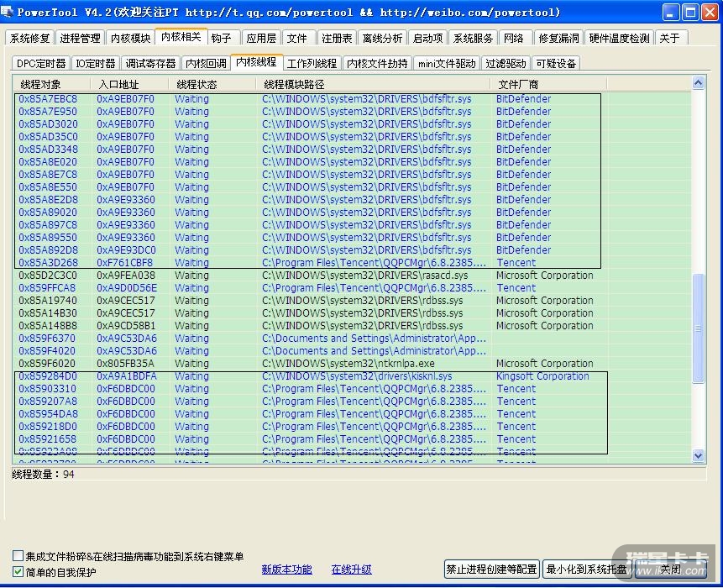Screen dimensions: 723x588
Task: Open the 新版本功能 link
Action: (287, 570)
